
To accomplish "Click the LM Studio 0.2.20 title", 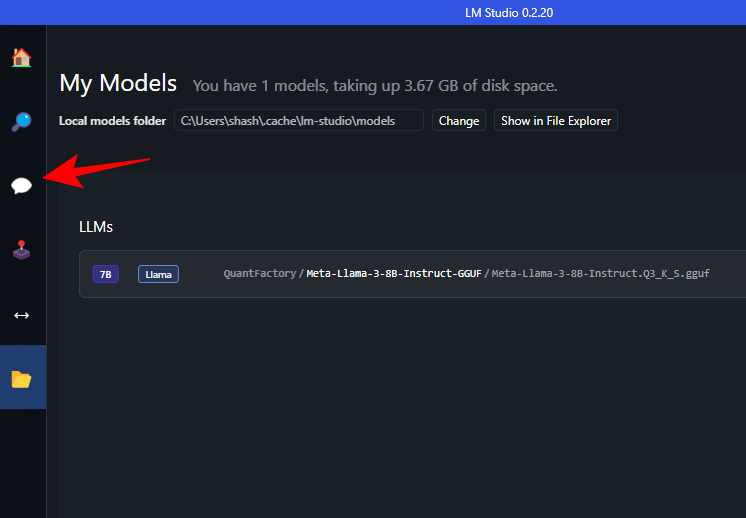I will tap(509, 13).
